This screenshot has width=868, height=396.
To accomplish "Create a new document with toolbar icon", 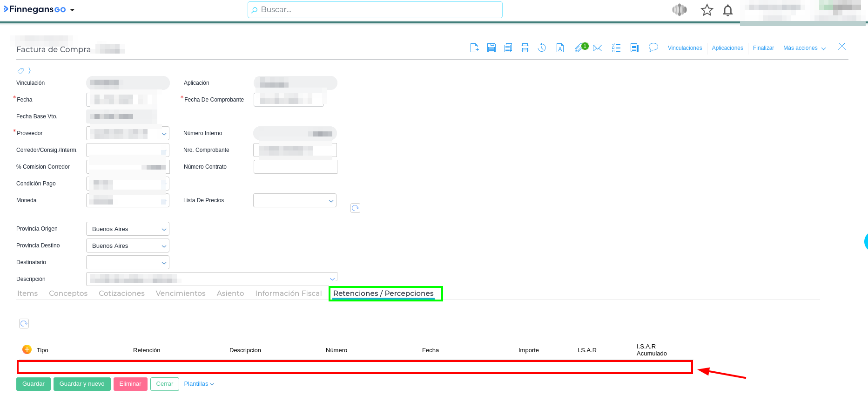I will coord(474,48).
